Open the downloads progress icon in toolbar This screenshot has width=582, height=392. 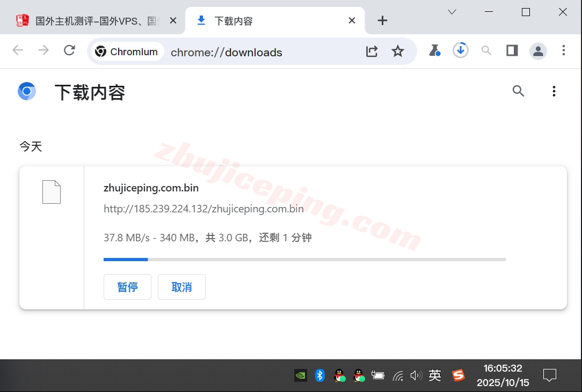[x=461, y=51]
